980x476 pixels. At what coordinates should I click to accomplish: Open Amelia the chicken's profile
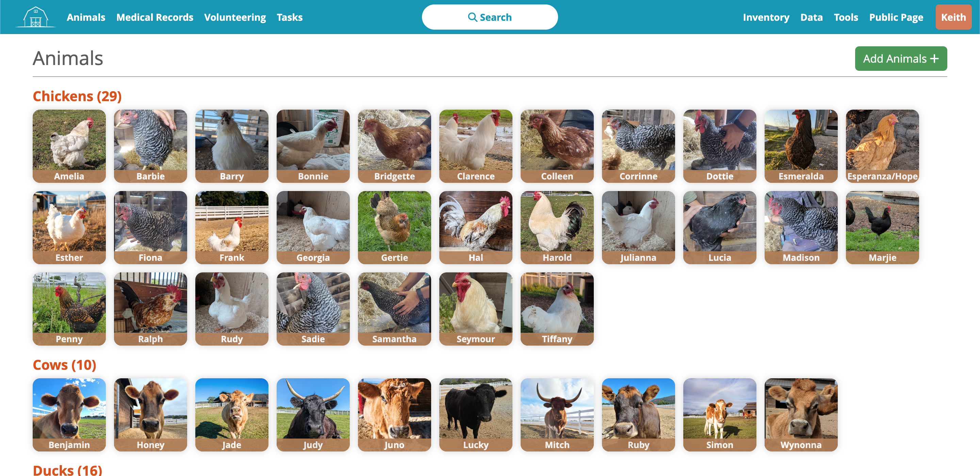(69, 146)
